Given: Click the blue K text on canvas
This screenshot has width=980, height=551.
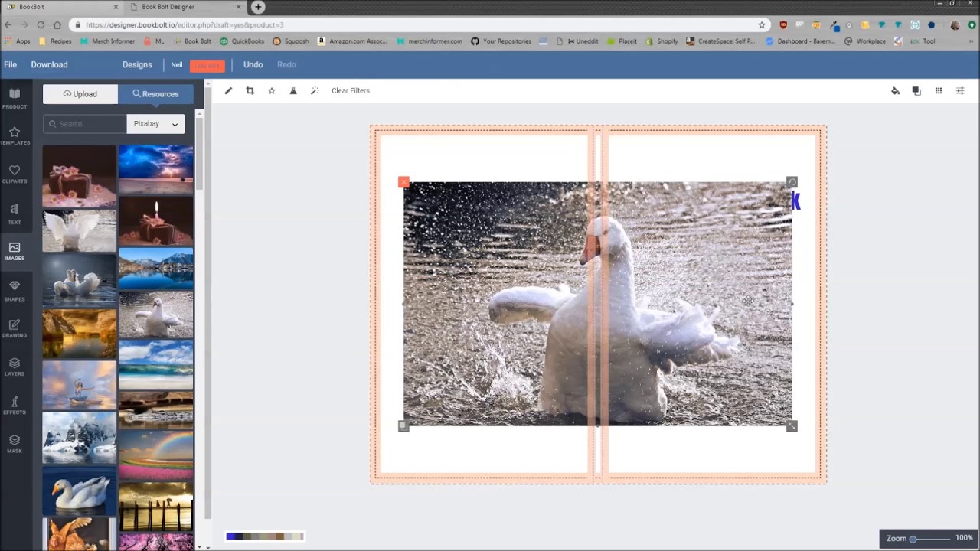Looking at the screenshot, I should pos(796,201).
